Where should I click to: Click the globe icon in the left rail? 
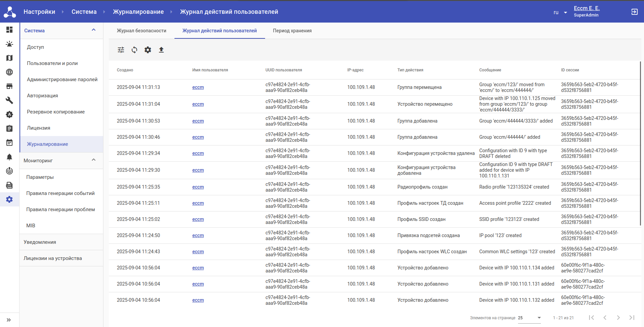point(9,72)
